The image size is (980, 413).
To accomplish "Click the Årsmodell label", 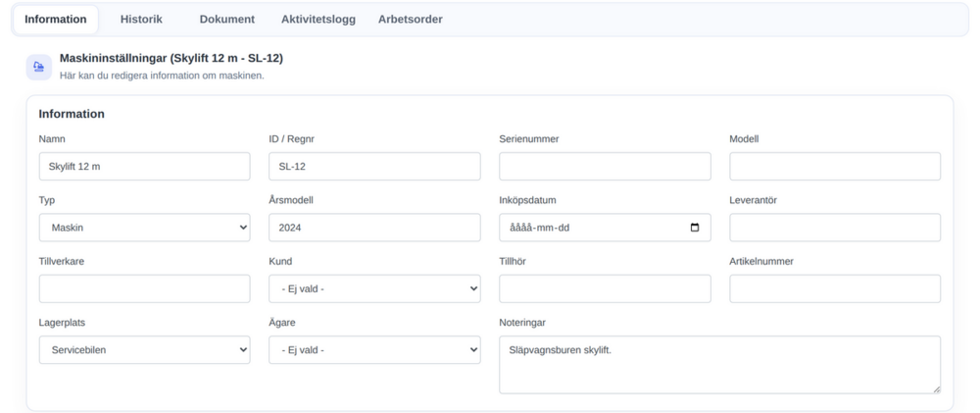I will [x=291, y=200].
